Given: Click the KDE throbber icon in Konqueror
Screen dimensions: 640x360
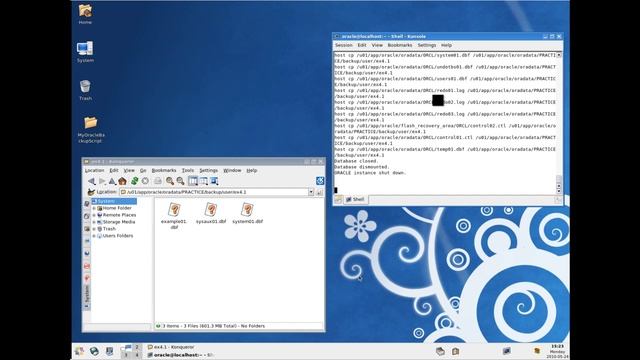Looking at the screenshot, I should (320, 180).
